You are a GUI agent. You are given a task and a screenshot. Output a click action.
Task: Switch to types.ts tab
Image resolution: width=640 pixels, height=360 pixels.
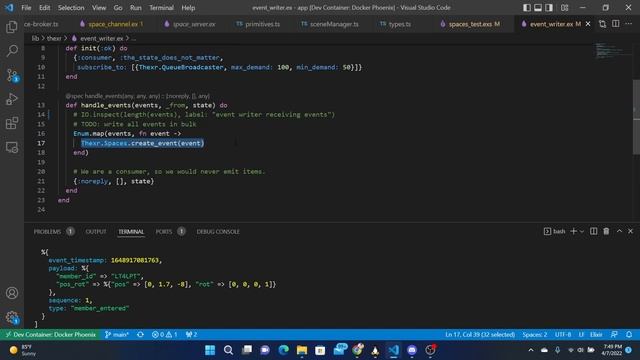(x=399, y=24)
